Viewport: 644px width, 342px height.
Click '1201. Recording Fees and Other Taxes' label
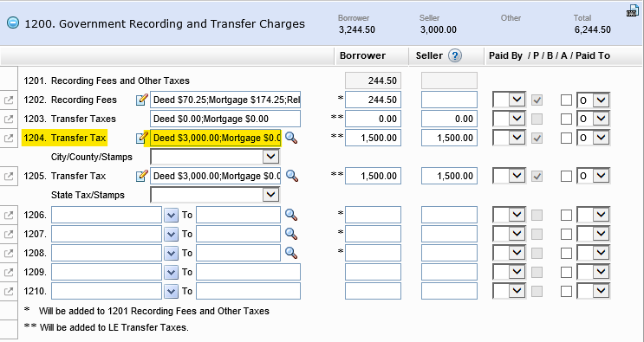[x=107, y=81]
